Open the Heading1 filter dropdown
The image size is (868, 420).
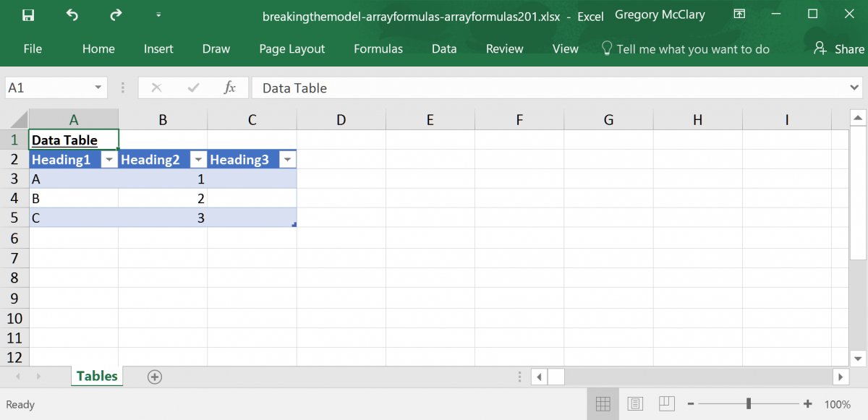tap(109, 158)
